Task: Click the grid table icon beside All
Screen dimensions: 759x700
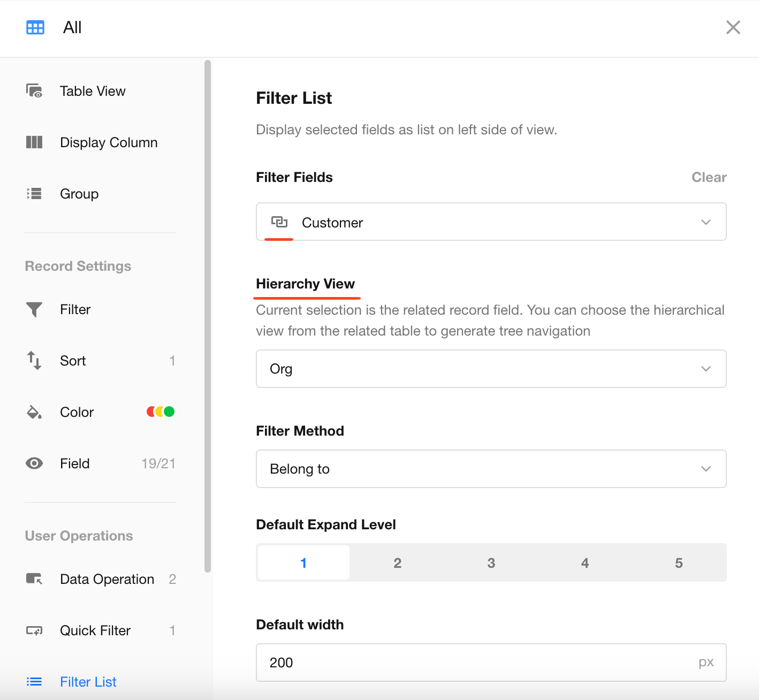Action: [x=35, y=28]
